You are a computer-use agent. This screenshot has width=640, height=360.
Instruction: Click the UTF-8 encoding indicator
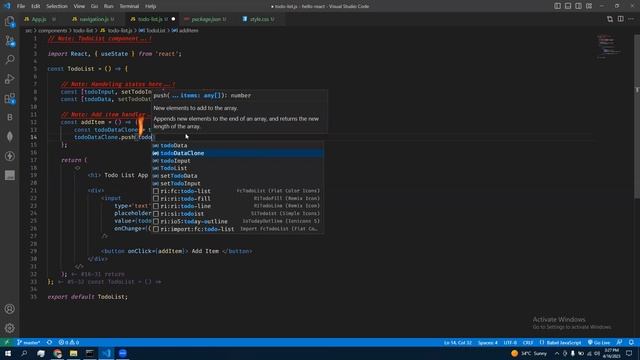(x=510, y=342)
